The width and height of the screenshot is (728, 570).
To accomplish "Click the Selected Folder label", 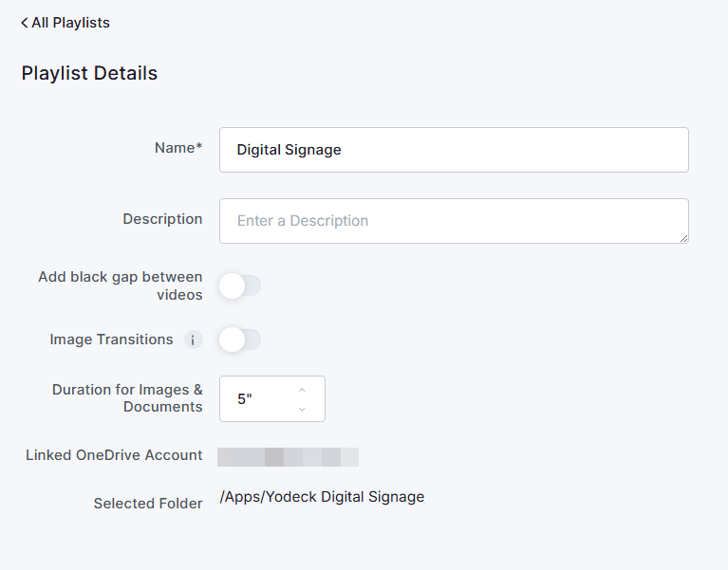I will pyautogui.click(x=148, y=504).
